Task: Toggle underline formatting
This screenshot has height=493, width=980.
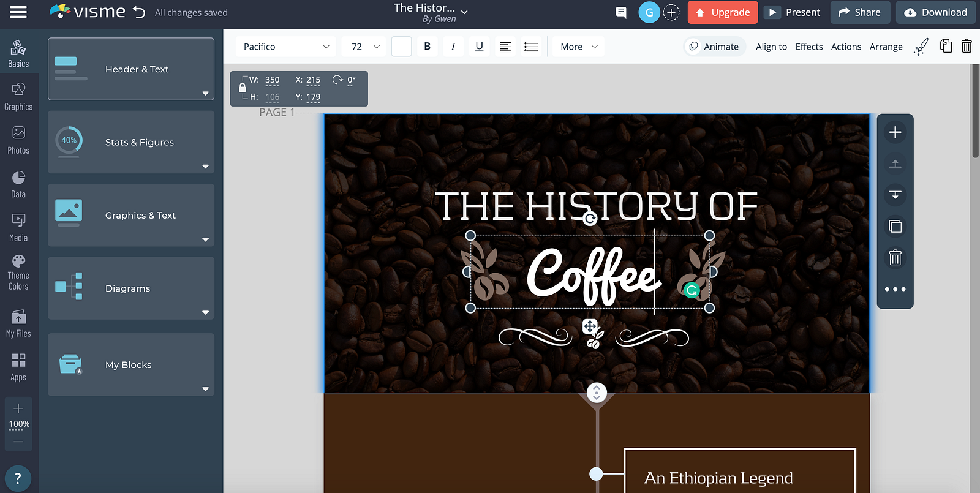Action: tap(479, 47)
